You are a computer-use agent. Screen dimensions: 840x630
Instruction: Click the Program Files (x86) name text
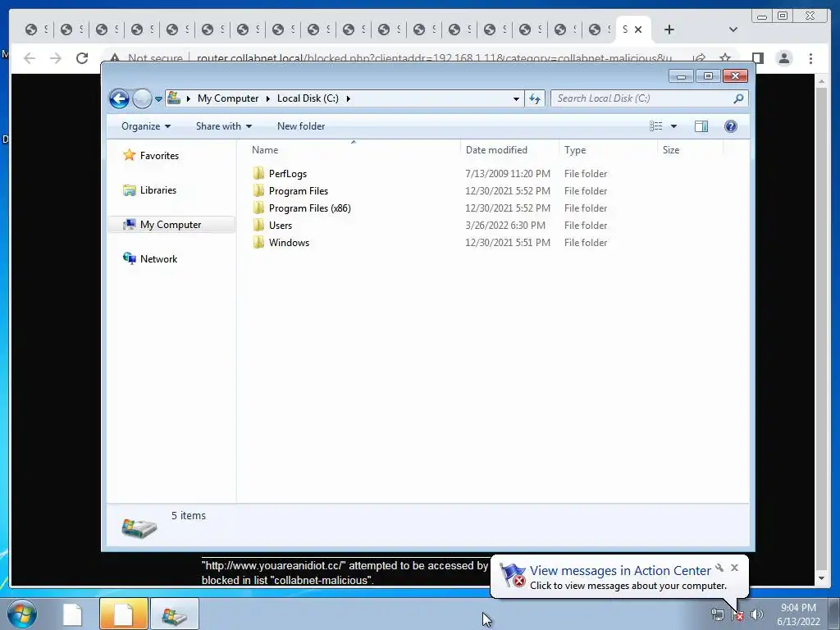(x=309, y=208)
